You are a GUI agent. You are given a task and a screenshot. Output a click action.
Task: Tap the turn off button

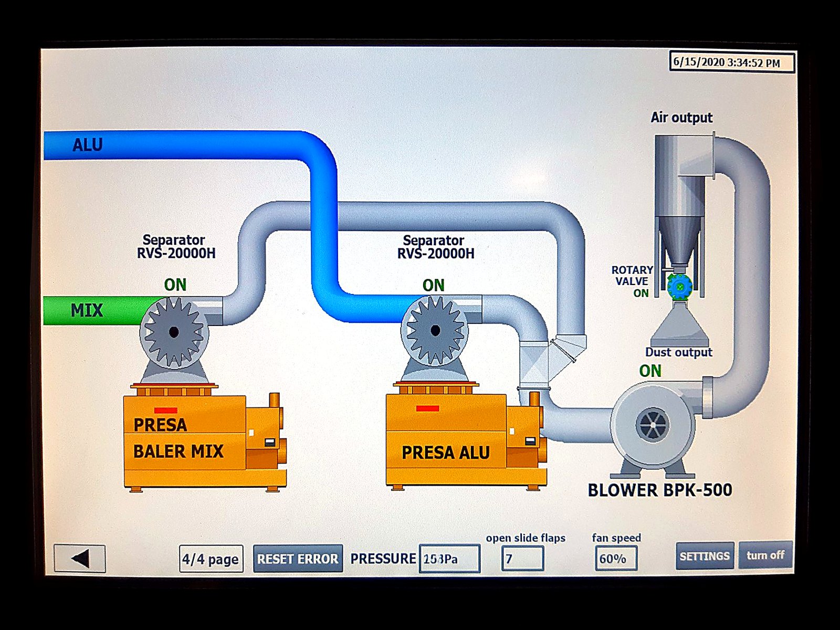click(x=765, y=555)
